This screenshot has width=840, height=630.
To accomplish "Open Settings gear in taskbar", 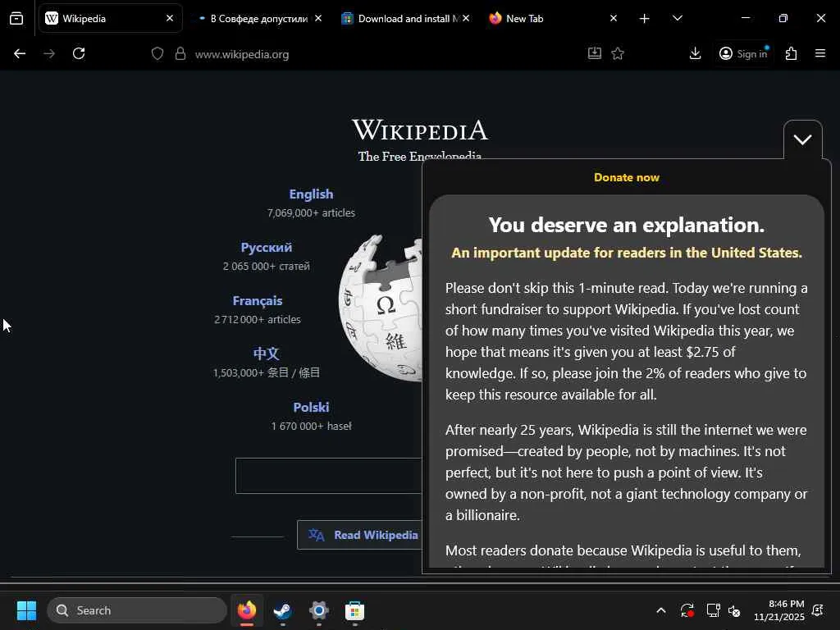I will click(x=319, y=610).
